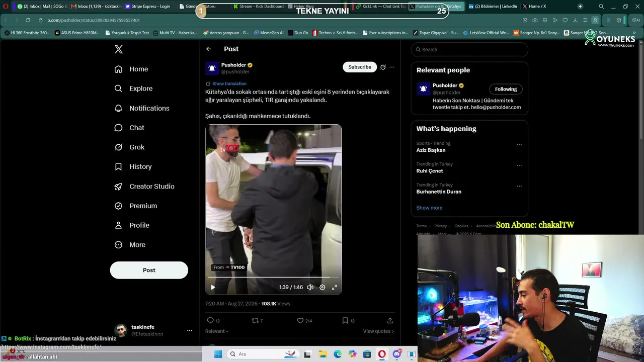Click the X search field
Screen dimensions: 644x362
click(x=469, y=49)
